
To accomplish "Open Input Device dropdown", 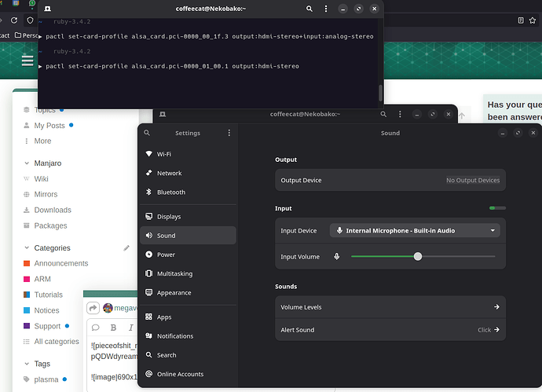I will pyautogui.click(x=415, y=231).
